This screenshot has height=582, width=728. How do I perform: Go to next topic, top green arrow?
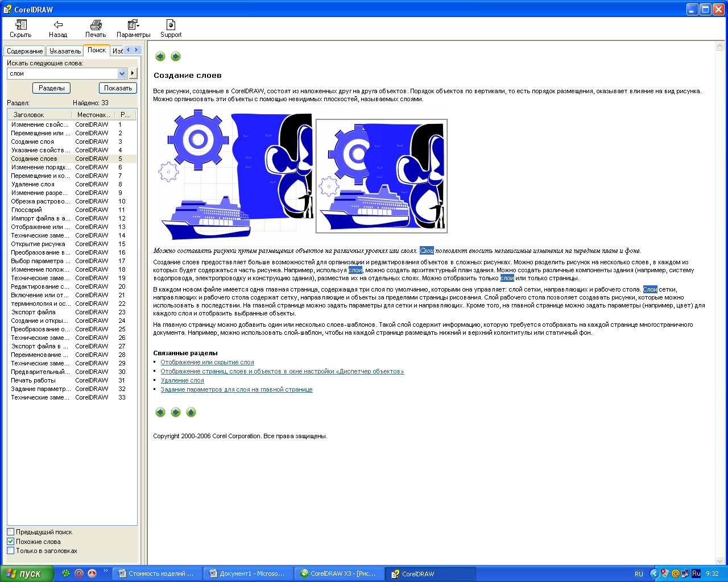tap(176, 56)
